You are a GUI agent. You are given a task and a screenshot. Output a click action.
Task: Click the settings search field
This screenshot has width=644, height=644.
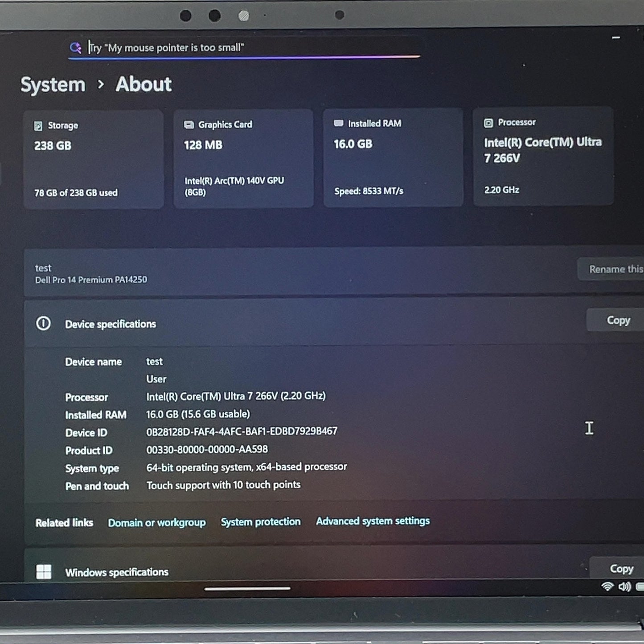(x=244, y=47)
